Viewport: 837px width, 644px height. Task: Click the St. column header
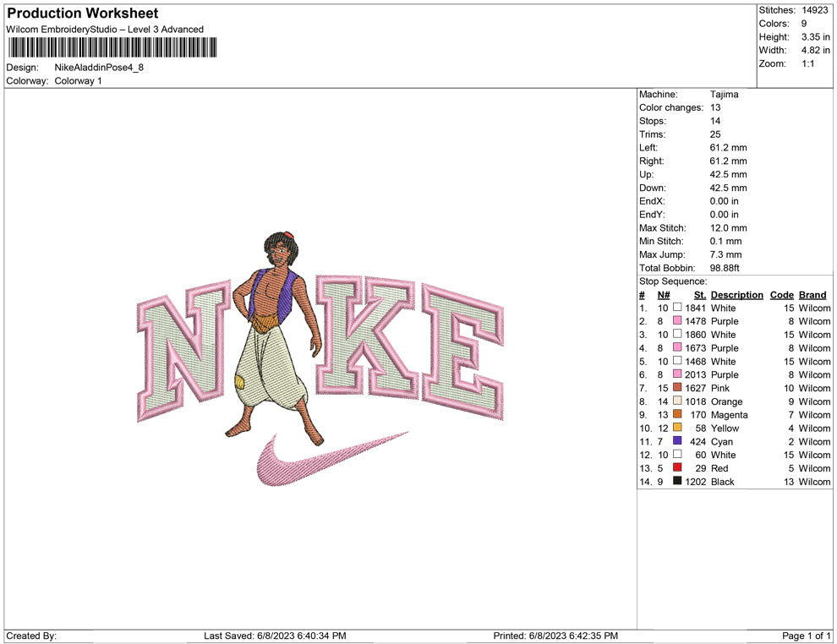(699, 295)
